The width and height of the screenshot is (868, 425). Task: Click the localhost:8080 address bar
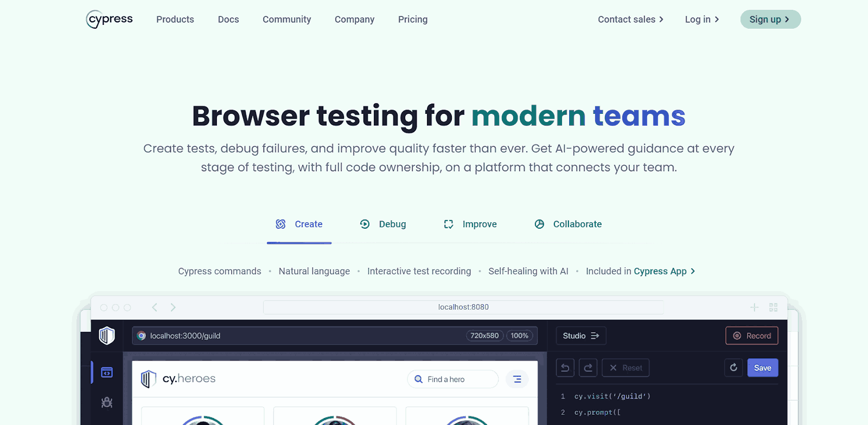[463, 307]
